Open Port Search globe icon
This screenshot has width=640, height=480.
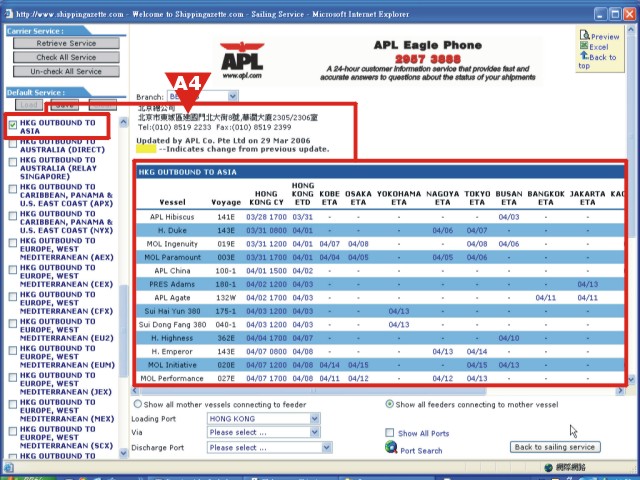(x=391, y=447)
